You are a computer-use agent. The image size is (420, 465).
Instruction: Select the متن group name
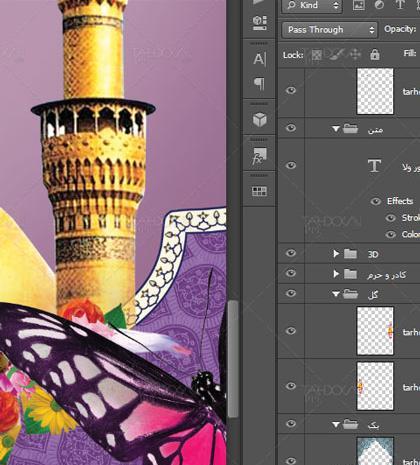[x=375, y=130]
